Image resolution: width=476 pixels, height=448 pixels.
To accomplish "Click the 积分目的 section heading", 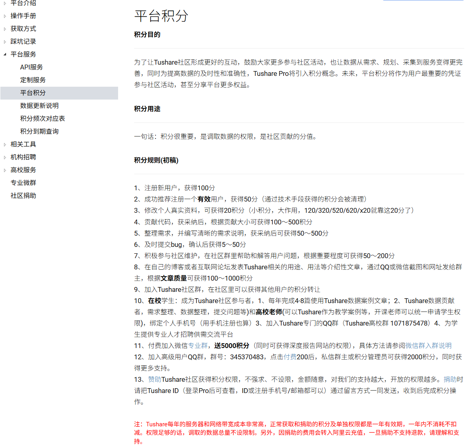I will (147, 35).
